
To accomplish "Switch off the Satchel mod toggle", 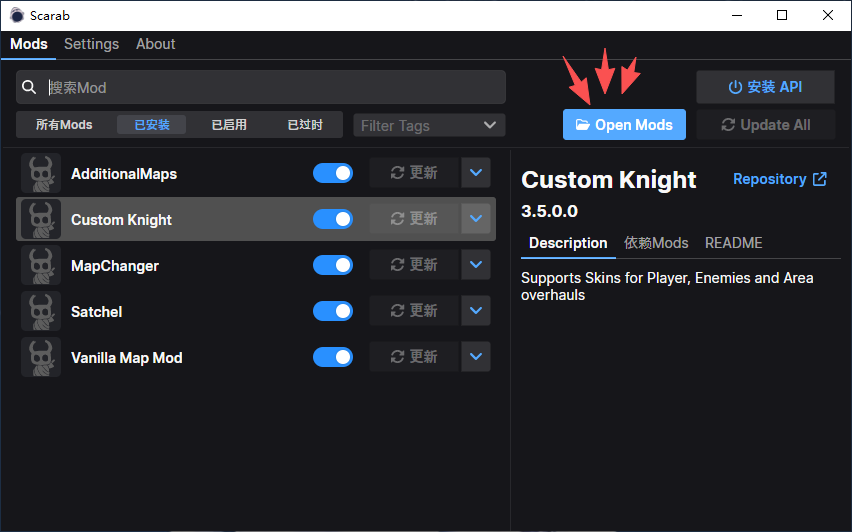I will (333, 311).
